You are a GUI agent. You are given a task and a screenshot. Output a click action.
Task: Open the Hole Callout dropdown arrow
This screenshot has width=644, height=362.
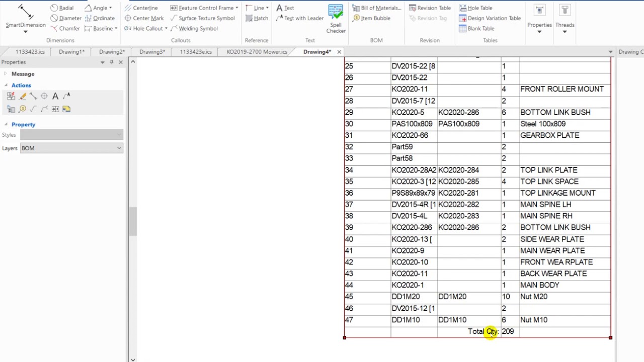click(166, 29)
